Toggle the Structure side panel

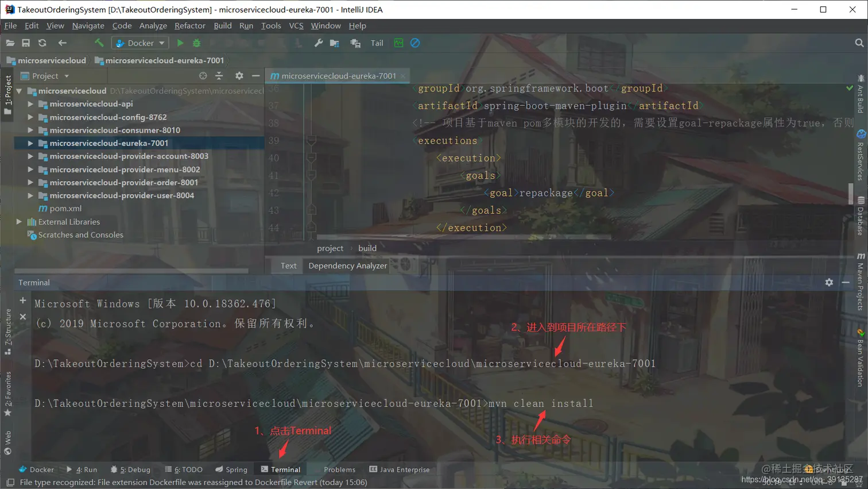pyautogui.click(x=7, y=332)
